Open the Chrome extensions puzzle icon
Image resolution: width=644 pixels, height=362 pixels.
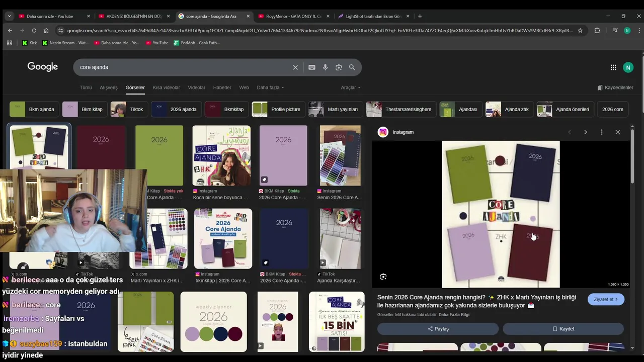tap(597, 31)
